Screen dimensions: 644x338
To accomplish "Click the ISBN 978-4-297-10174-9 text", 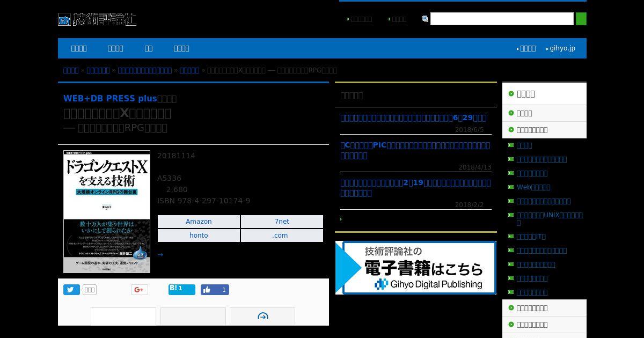I will tap(203, 201).
